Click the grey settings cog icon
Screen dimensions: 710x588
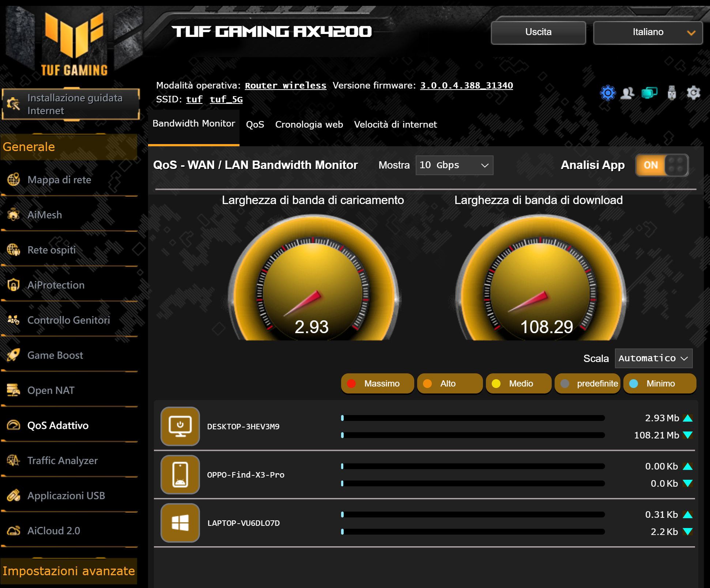tap(694, 93)
